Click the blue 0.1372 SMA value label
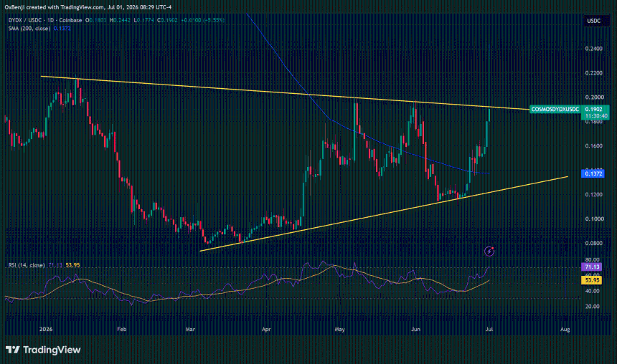This screenshot has width=617, height=364. pos(593,173)
